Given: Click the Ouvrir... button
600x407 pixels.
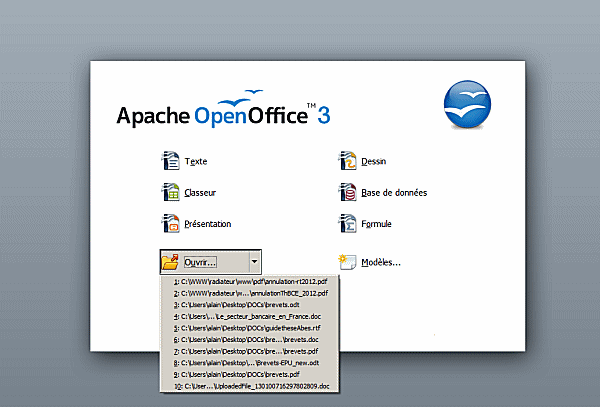Looking at the screenshot, I should [x=205, y=262].
